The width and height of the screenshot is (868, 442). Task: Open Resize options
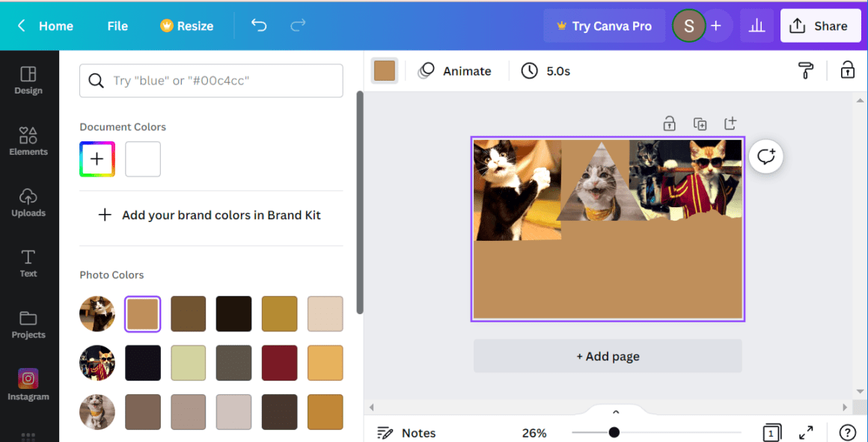pyautogui.click(x=186, y=25)
